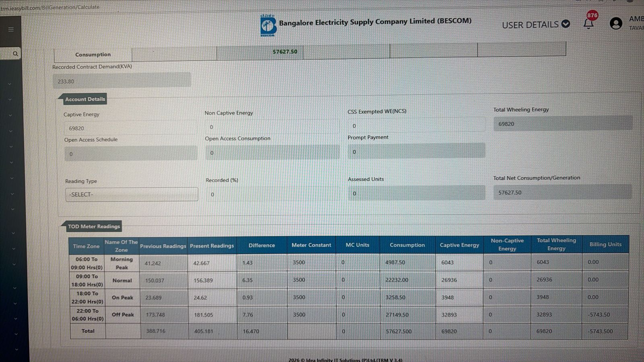Screen dimensions: 644x362
Task: Click the Normal consumption value 22232.00
Action: (407, 280)
